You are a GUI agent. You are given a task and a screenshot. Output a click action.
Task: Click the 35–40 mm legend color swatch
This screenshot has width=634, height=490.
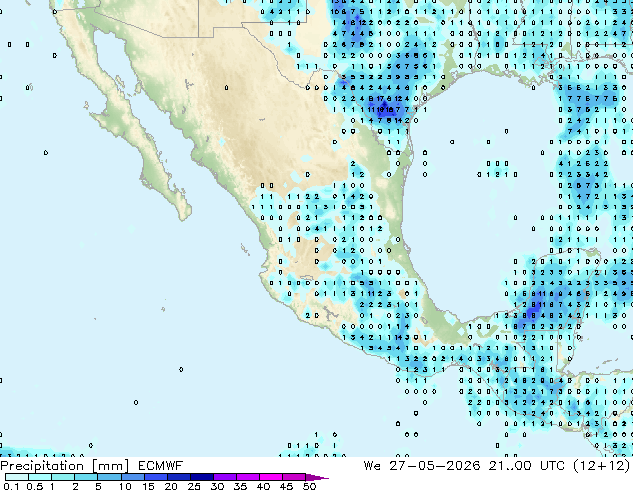click(247, 477)
